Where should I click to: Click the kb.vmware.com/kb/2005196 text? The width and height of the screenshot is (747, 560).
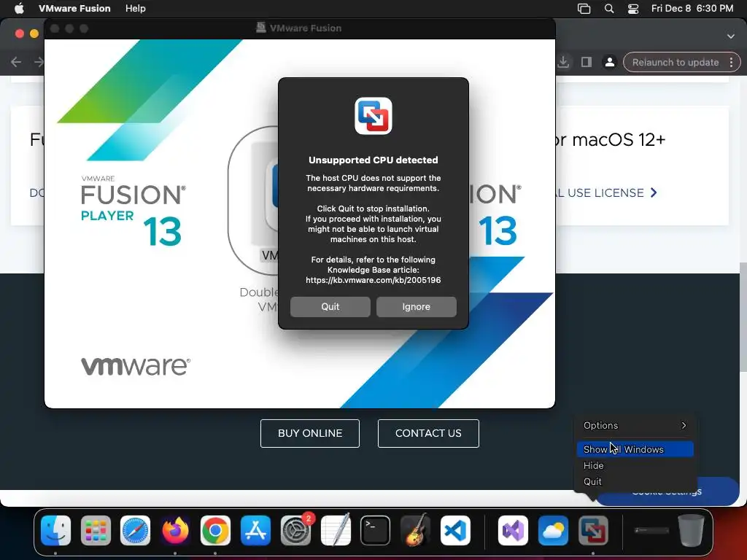[373, 280]
